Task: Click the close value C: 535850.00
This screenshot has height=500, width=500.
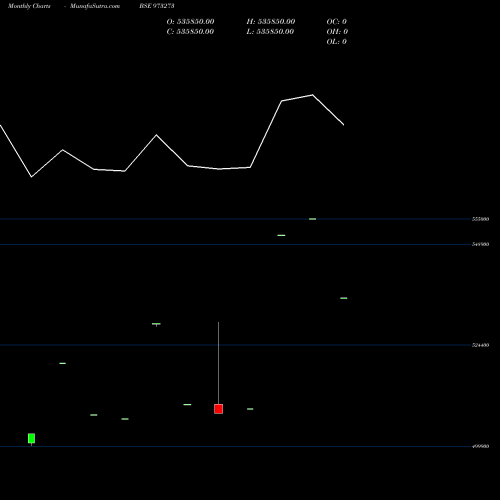Action: click(190, 32)
